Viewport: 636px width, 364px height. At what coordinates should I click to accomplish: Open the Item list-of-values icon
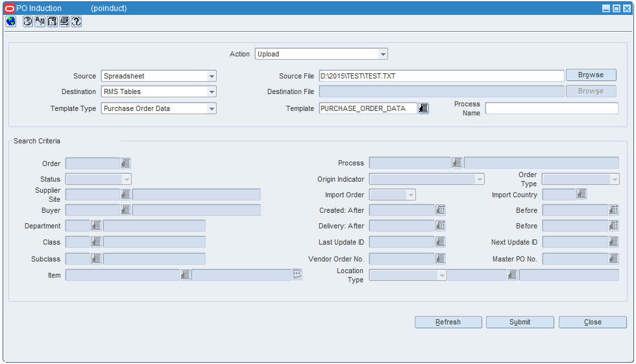[185, 275]
